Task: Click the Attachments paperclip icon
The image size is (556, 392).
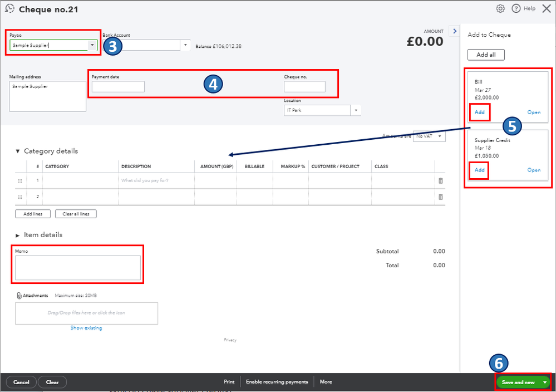Action: [x=19, y=296]
